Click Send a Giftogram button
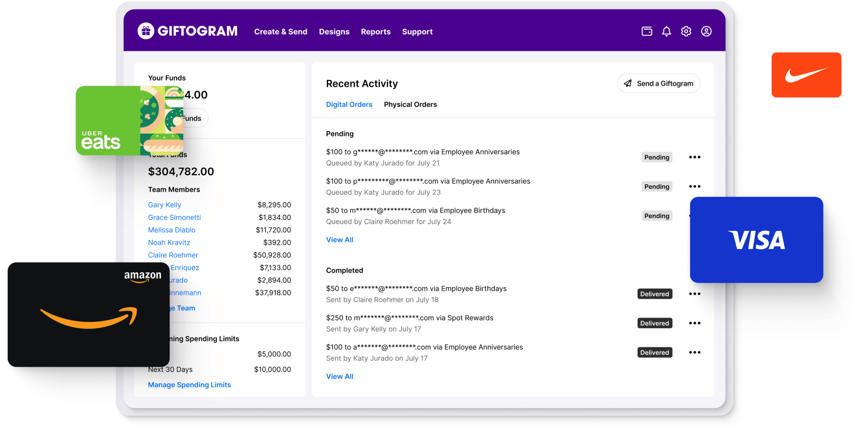Viewport: 868px width, 432px height. point(658,83)
